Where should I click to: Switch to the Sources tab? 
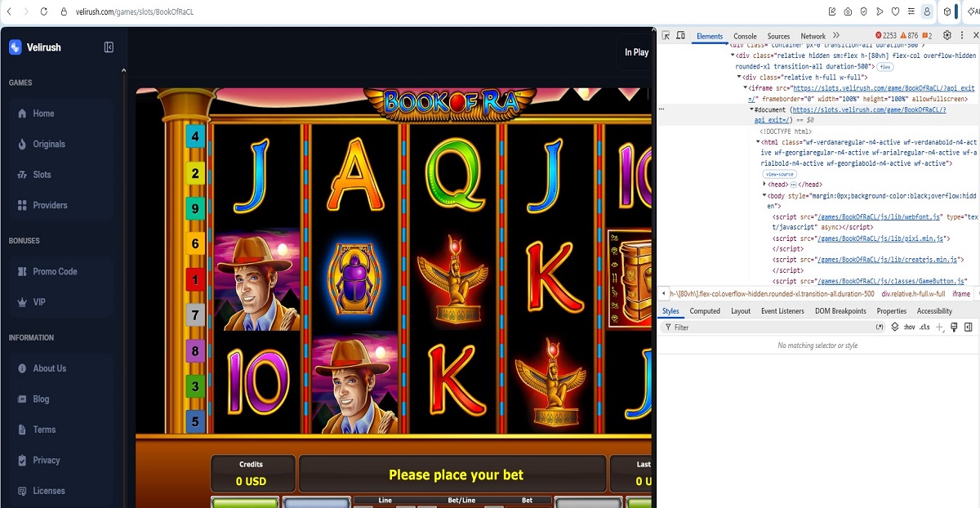pyautogui.click(x=778, y=36)
